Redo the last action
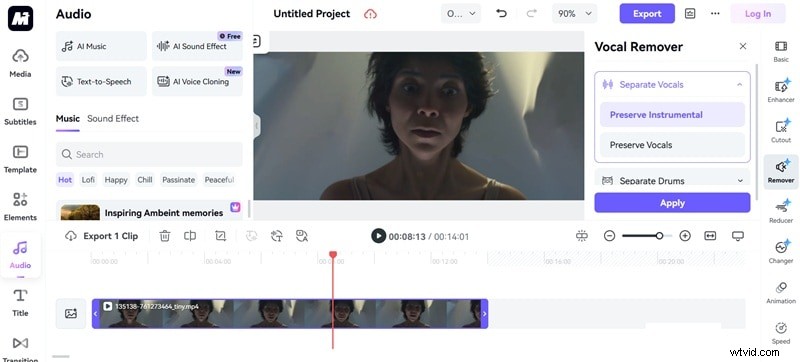Screen dimensions: 800x362 pyautogui.click(x=531, y=14)
